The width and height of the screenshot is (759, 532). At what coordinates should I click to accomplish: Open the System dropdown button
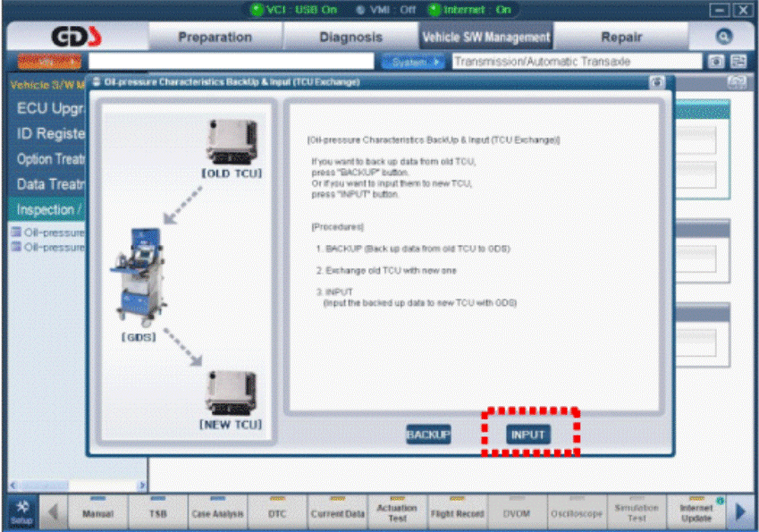[x=413, y=62]
